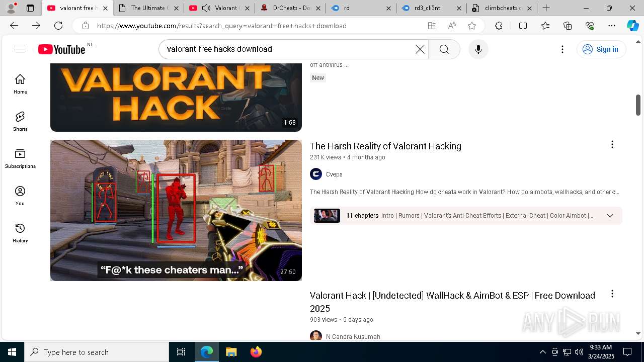Viewport: 644px width, 362px height.
Task: Open the YouTube hamburger guide menu
Action: pyautogui.click(x=20, y=49)
